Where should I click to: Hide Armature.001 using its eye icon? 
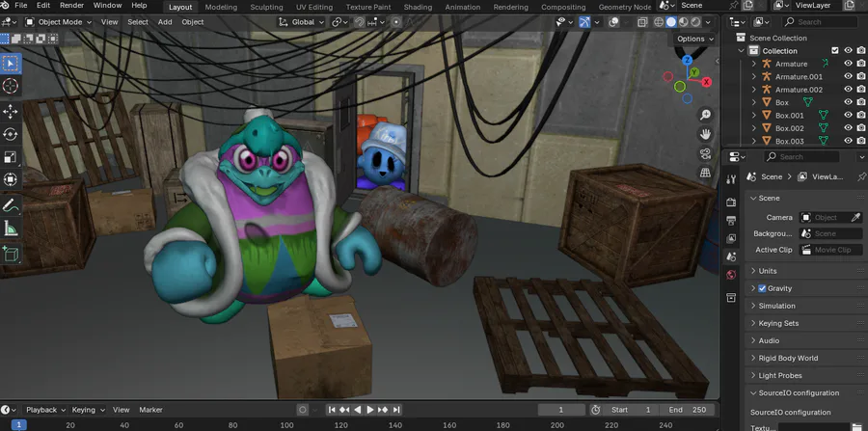point(848,76)
